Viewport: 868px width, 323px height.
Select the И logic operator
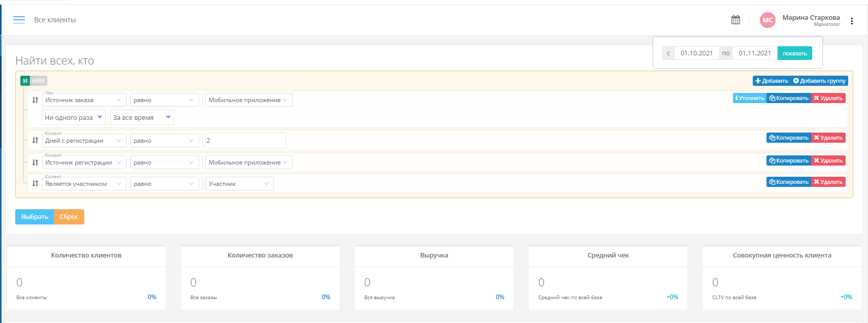click(x=25, y=81)
